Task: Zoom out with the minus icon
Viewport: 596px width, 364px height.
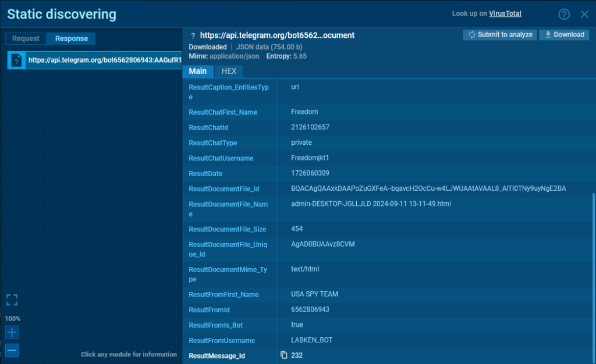Action: [x=12, y=351]
